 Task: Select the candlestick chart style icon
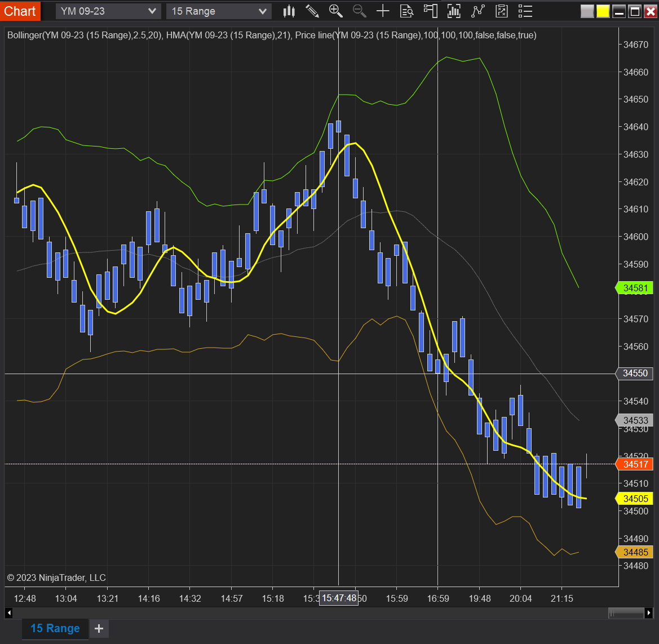(x=289, y=11)
